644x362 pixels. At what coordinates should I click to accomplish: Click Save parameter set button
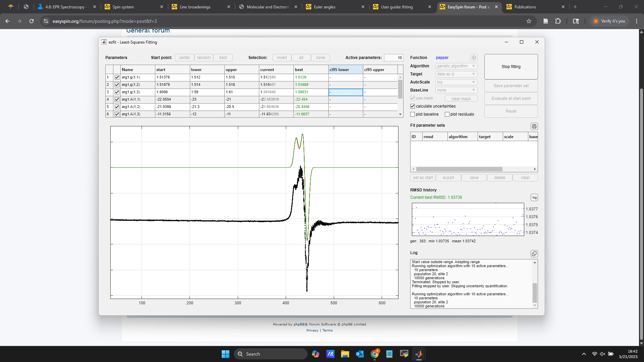pyautogui.click(x=511, y=86)
